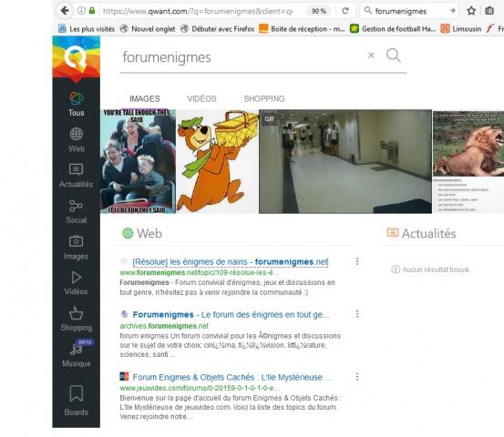The image size is (504, 437).
Task: Open Actualités in the sidebar
Action: tap(77, 176)
